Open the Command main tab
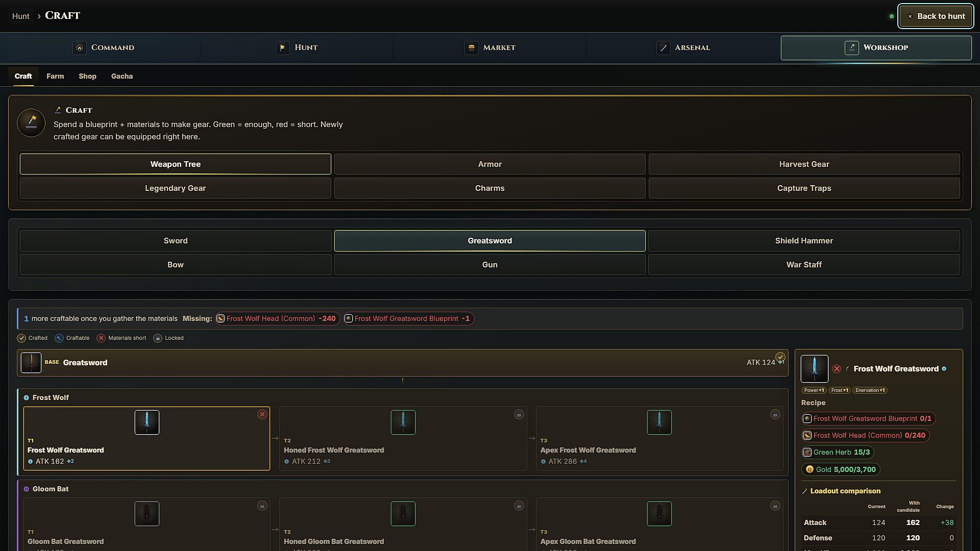The height and width of the screenshot is (551, 980). pyautogui.click(x=104, y=47)
